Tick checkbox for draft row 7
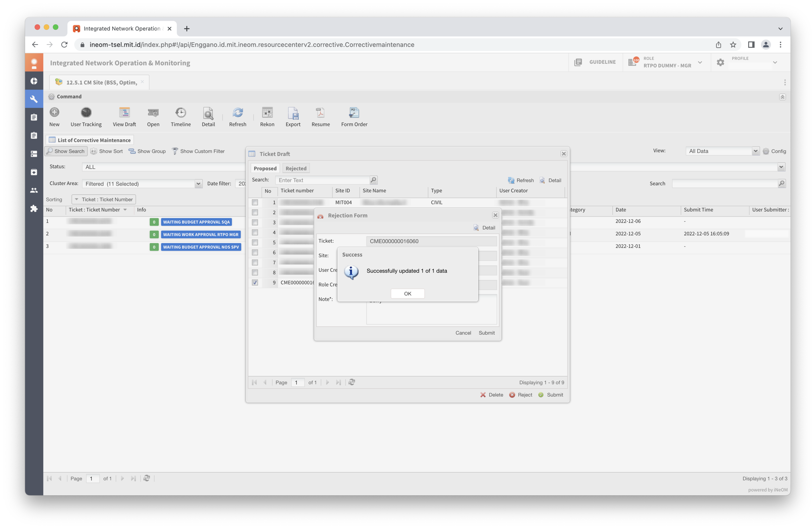The height and width of the screenshot is (529, 812). 255,262
